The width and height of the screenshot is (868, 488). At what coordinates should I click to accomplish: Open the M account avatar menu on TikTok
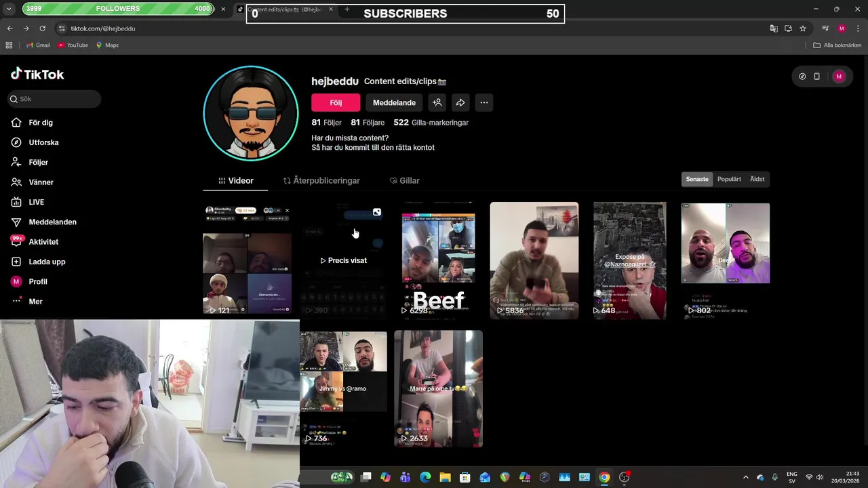839,77
